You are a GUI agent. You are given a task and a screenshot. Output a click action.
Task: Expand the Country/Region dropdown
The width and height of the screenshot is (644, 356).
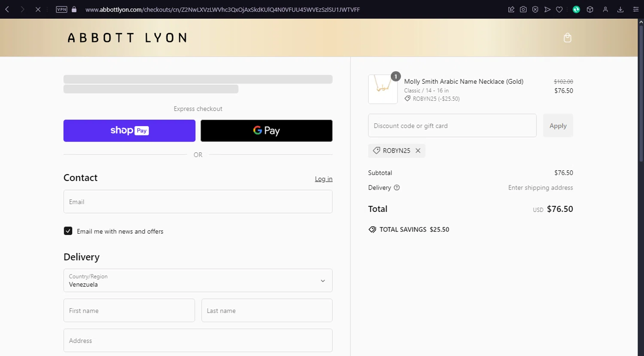click(x=198, y=281)
